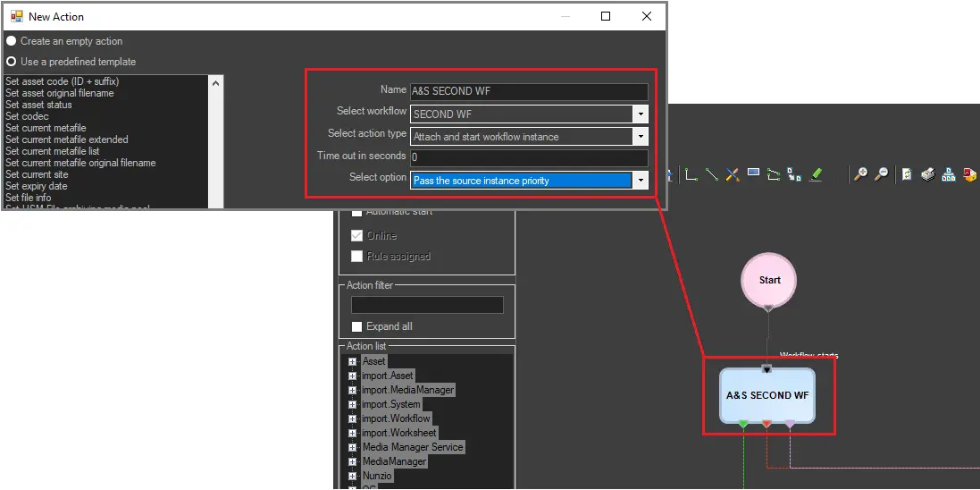Select the straight line connector tool

(x=712, y=175)
